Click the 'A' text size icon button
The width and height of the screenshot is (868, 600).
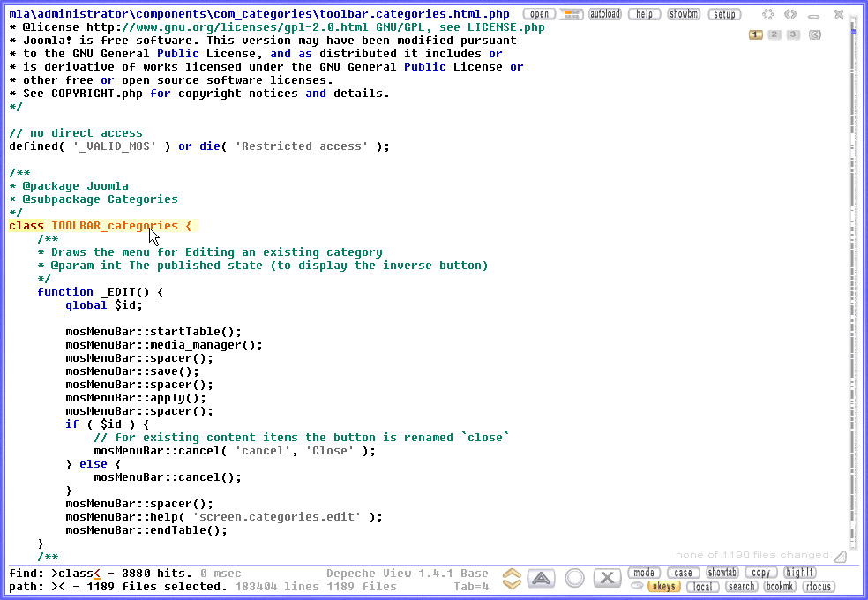coord(545,579)
